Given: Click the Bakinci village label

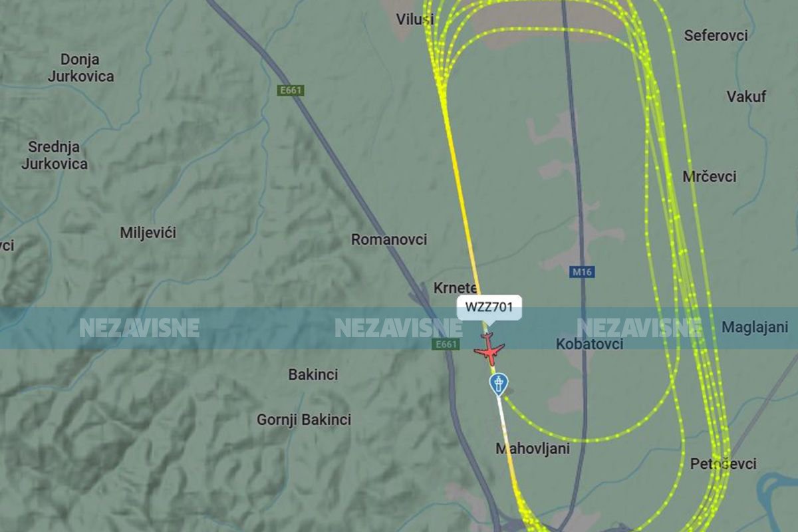Looking at the screenshot, I should pyautogui.click(x=313, y=375).
